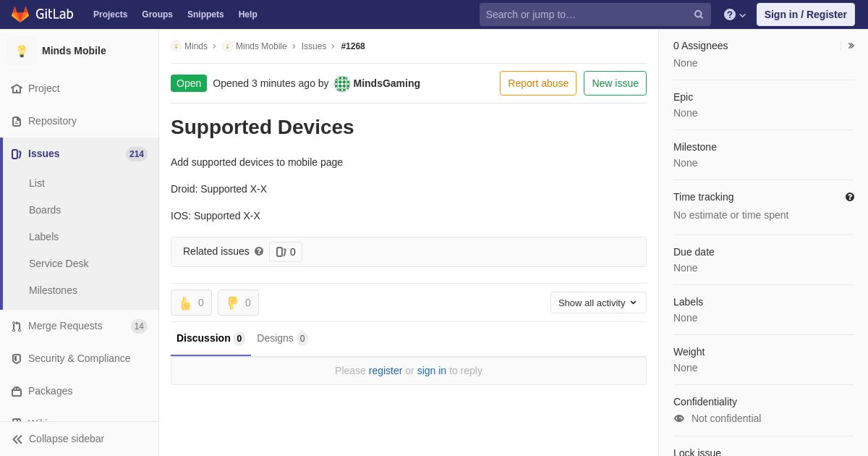868x456 pixels.
Task: Click the Time tracking help icon
Action: click(x=850, y=197)
